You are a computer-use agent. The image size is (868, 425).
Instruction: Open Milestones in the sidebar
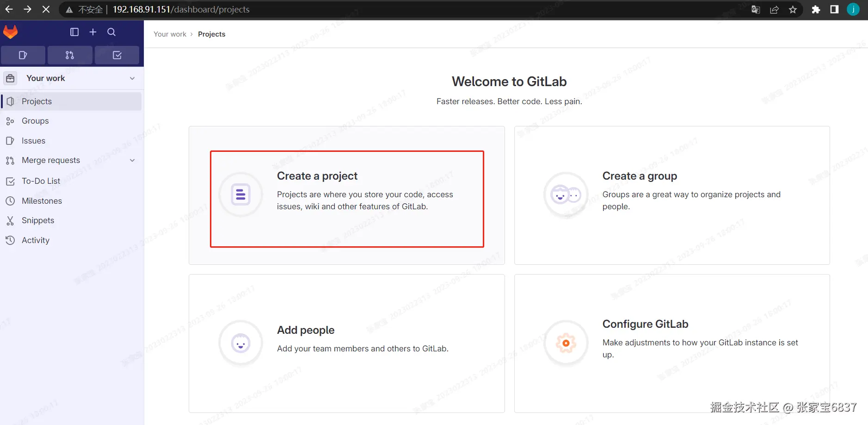click(72, 201)
